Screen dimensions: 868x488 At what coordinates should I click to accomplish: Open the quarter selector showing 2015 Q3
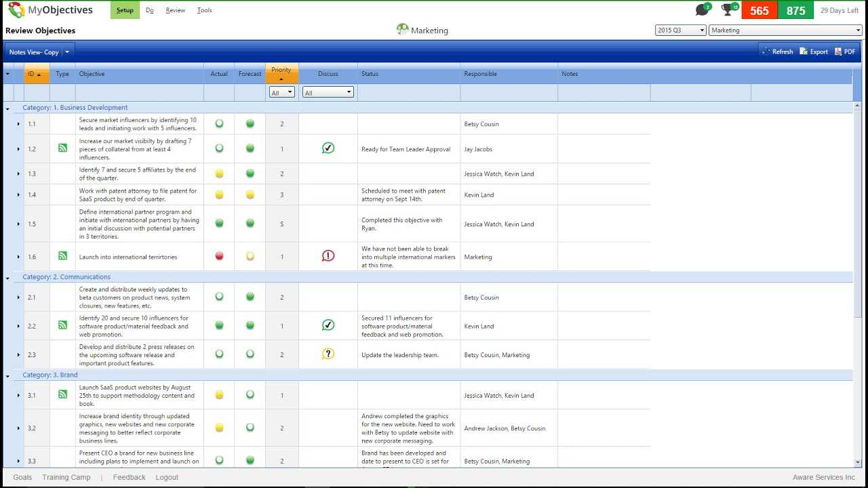point(680,30)
